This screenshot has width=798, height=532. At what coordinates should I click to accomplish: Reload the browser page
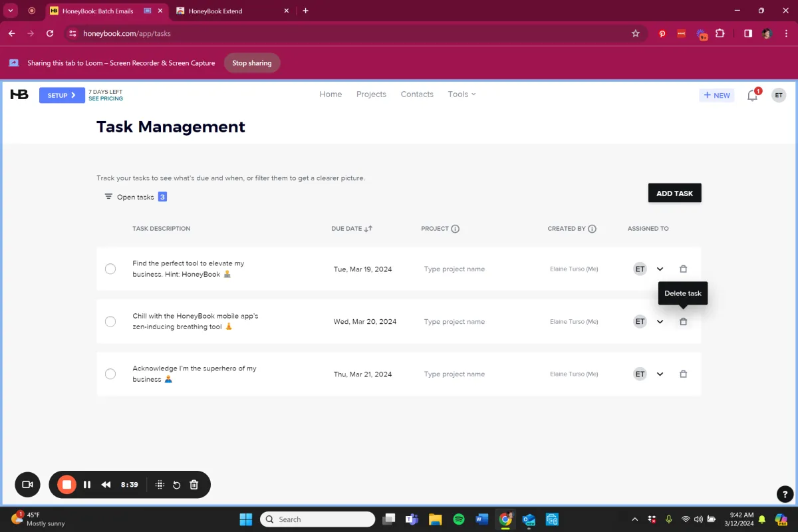(x=50, y=33)
